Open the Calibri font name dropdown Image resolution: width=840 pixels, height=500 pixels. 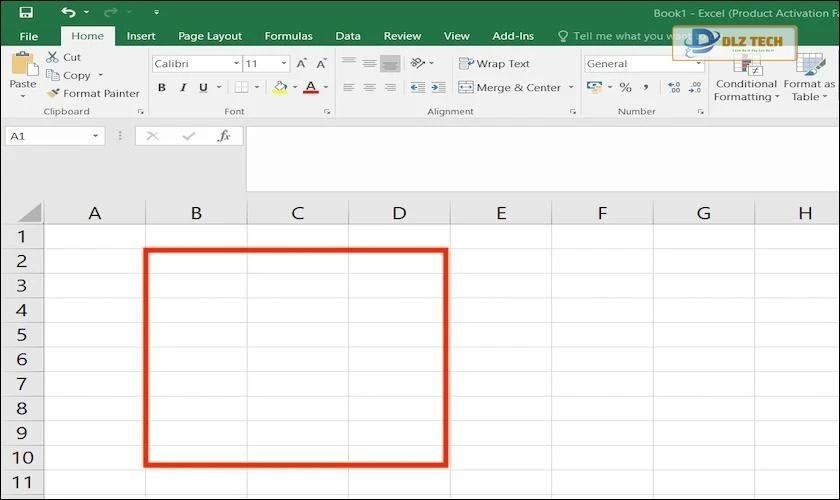pyautogui.click(x=236, y=64)
